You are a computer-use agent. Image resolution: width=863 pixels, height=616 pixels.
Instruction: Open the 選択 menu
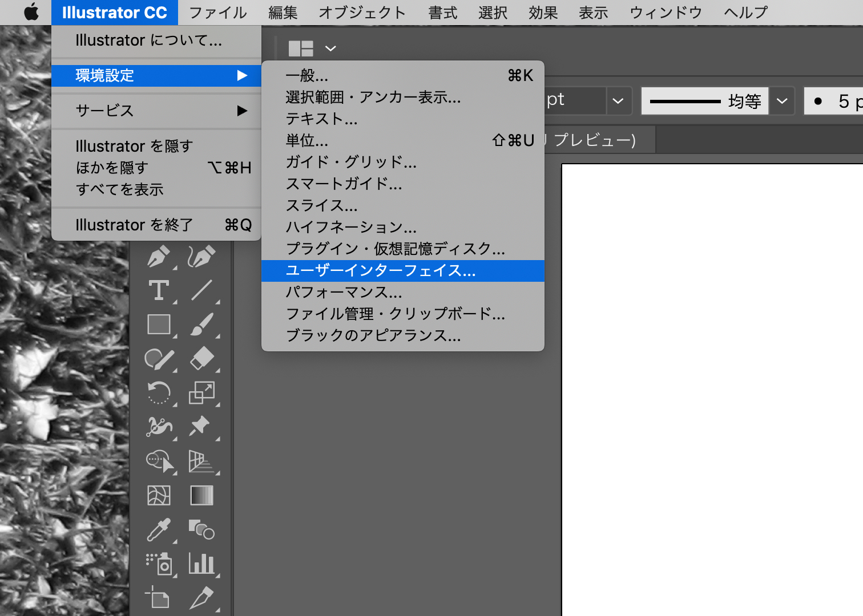coord(493,13)
